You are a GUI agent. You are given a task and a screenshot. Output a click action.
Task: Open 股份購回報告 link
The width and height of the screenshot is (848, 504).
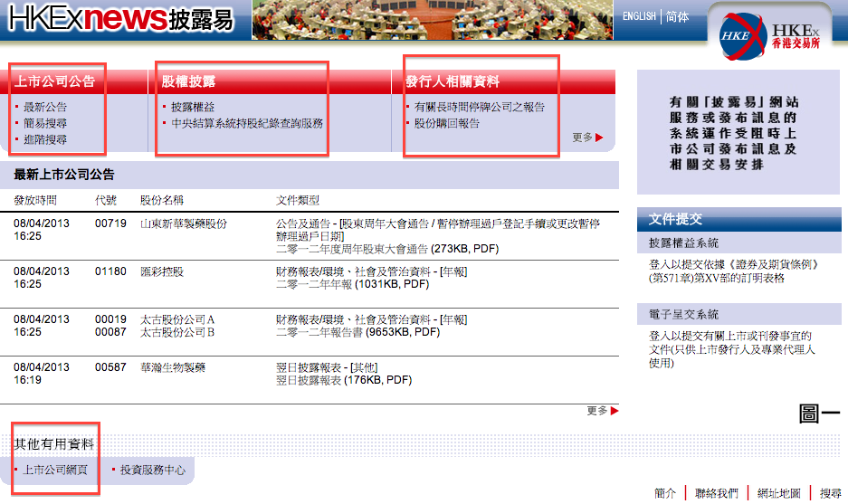click(447, 123)
